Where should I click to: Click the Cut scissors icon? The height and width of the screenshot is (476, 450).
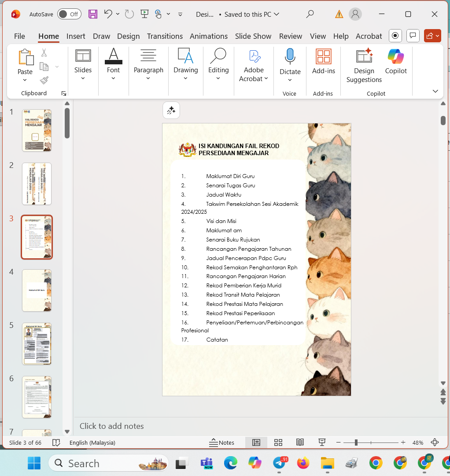[44, 53]
